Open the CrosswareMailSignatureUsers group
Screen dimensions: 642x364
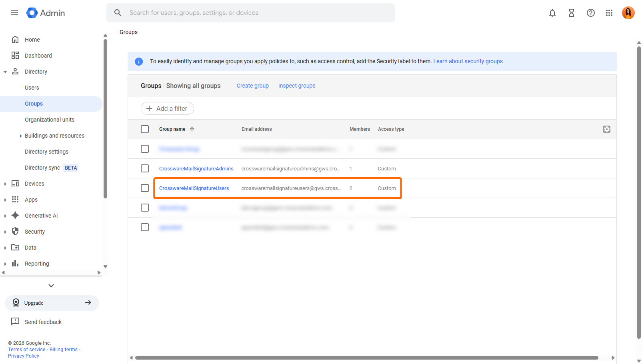[x=194, y=188]
